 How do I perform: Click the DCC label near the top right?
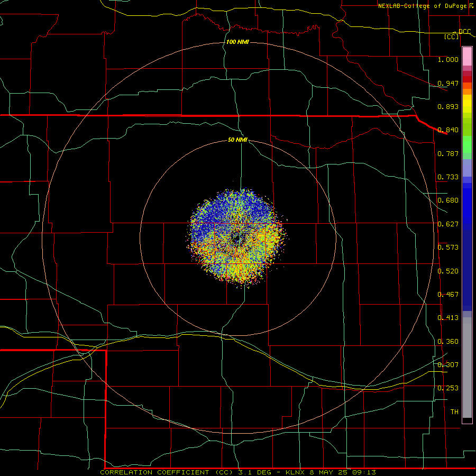(465, 32)
